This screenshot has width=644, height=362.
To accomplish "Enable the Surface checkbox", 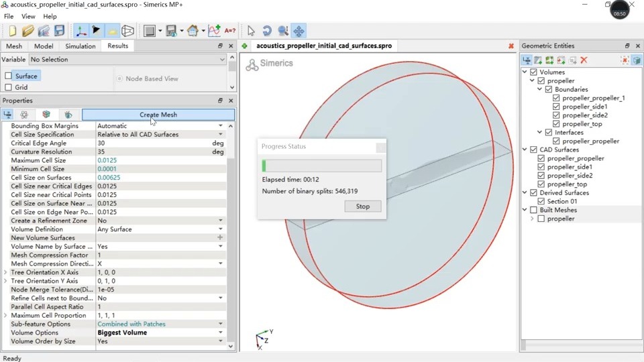I will click(8, 76).
